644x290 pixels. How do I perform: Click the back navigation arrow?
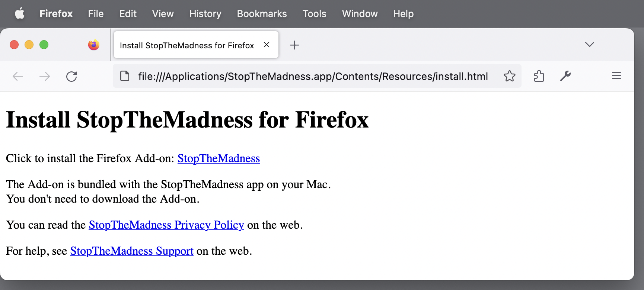click(x=18, y=77)
